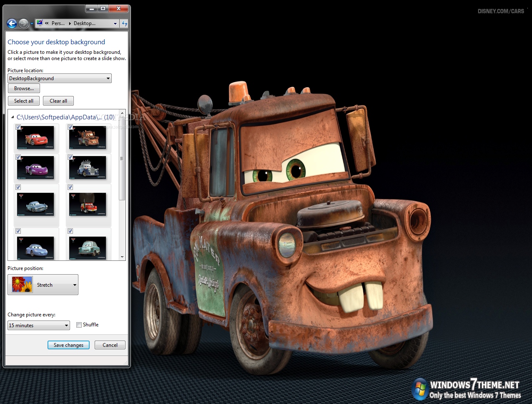Click the Select all button
The height and width of the screenshot is (404, 532).
pyautogui.click(x=24, y=101)
